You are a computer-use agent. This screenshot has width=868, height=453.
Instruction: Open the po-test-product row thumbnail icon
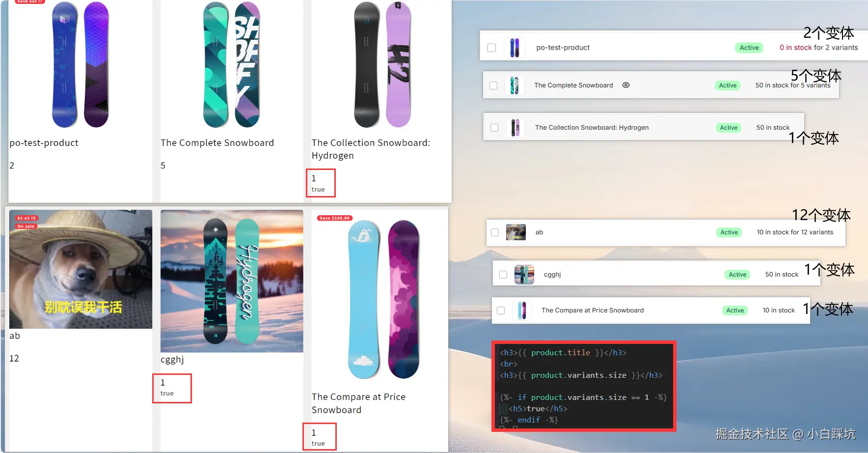point(515,48)
